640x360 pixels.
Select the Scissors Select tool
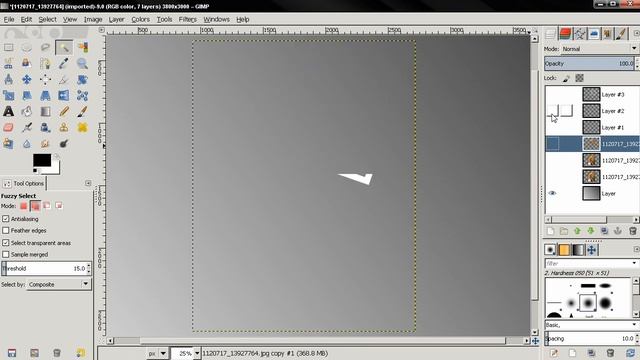(9, 64)
